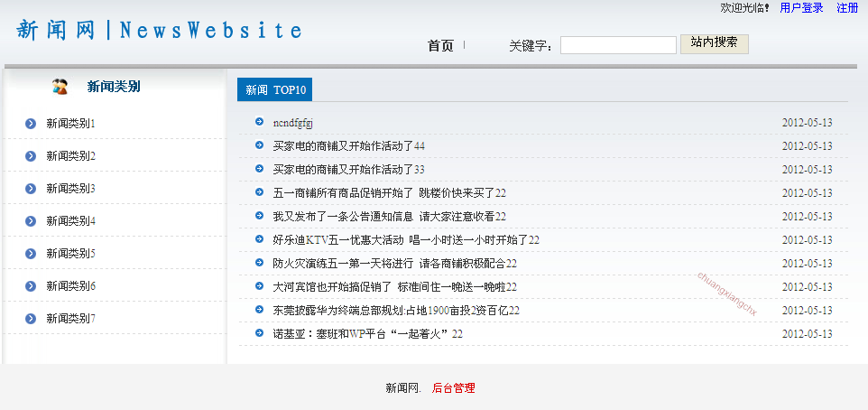Click the arrow icon beside 新闻类别3
The image size is (868, 410).
[31, 189]
